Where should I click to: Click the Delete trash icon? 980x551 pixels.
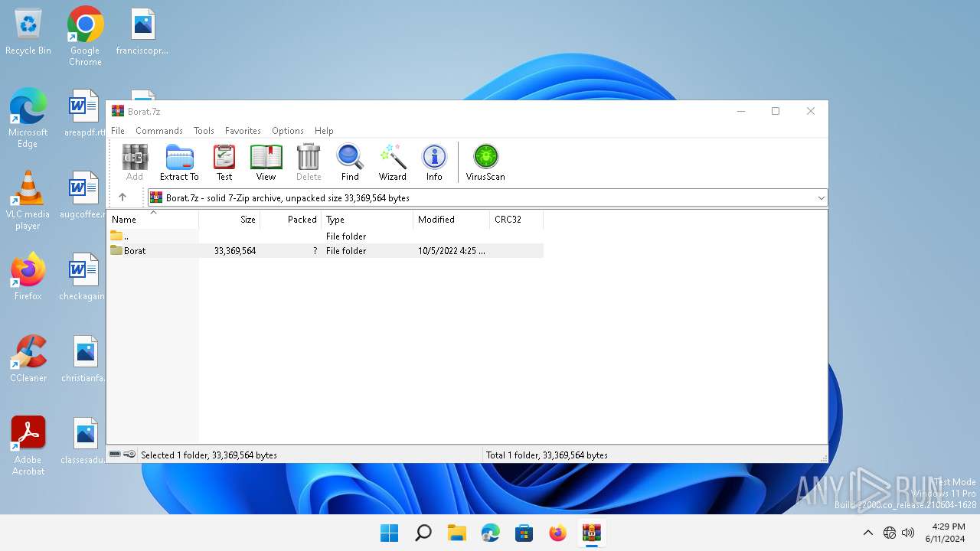(309, 162)
